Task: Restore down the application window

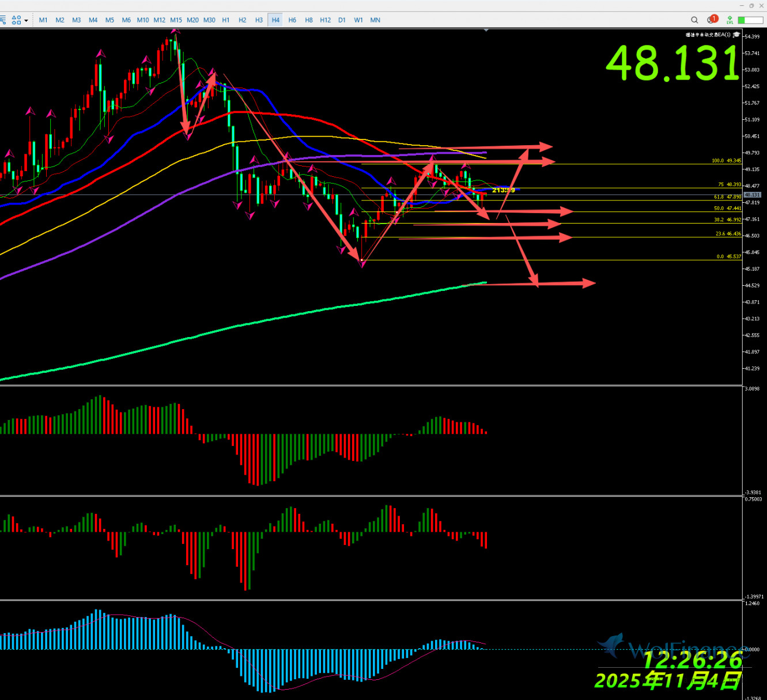Action: click(751, 5)
